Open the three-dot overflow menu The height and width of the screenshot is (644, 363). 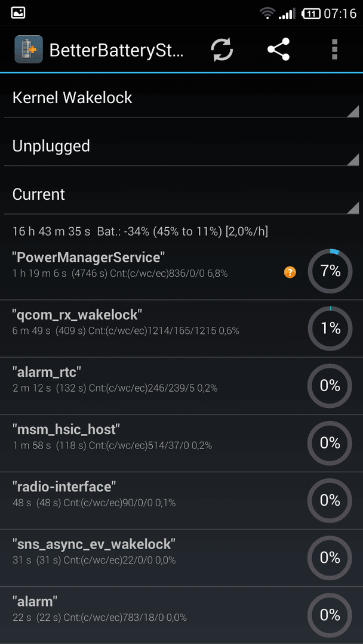[334, 49]
